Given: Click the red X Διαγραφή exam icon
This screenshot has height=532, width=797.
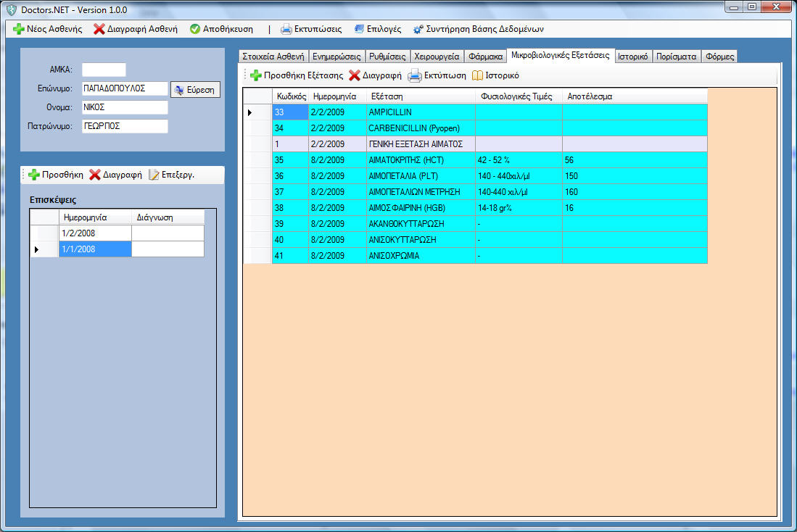Looking at the screenshot, I should (x=355, y=75).
